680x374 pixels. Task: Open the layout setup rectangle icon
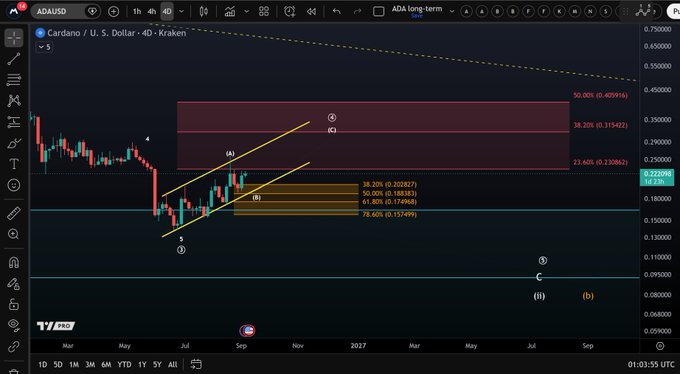[x=379, y=12]
